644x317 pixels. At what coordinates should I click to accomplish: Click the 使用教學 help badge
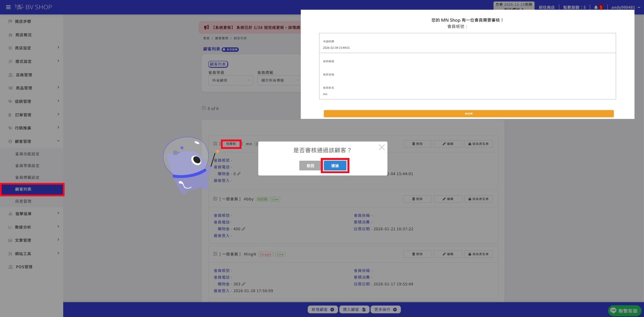click(x=230, y=49)
